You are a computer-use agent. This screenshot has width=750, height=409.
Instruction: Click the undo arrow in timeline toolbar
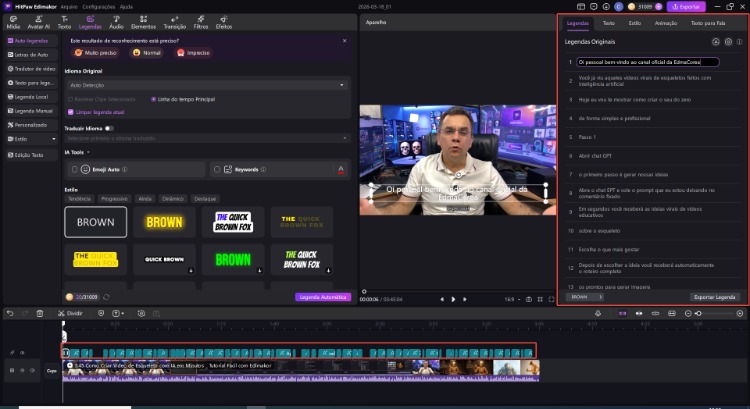click(11, 314)
